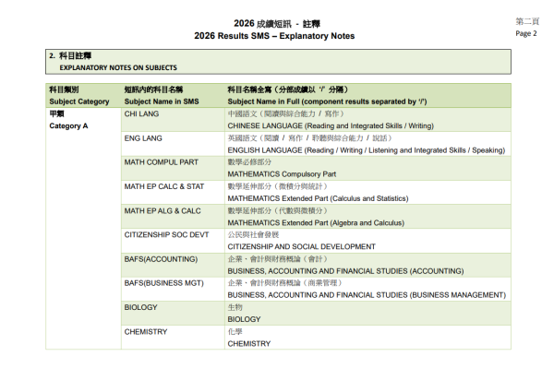Click the 'ENGLISH LANGUAGE (Reading / Writing...' full name

pyautogui.click(x=367, y=150)
